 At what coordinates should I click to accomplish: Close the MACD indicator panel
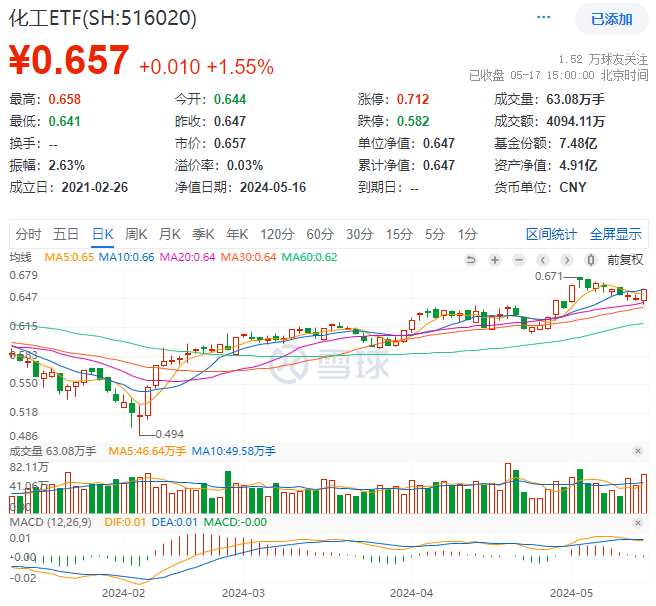[x=638, y=523]
